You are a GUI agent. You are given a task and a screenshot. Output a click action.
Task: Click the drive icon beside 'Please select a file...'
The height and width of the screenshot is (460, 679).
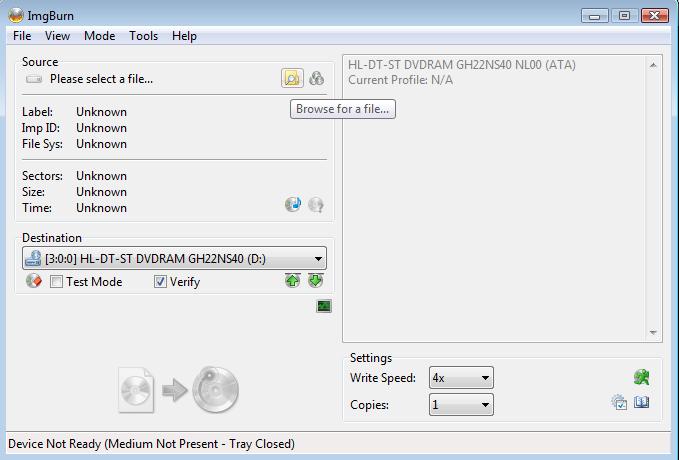(x=34, y=79)
